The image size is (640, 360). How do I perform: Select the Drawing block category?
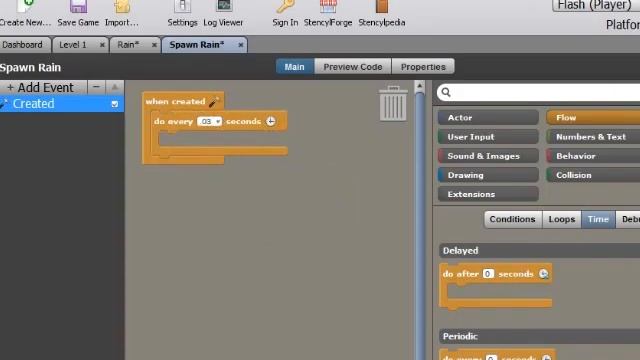[x=488, y=175]
